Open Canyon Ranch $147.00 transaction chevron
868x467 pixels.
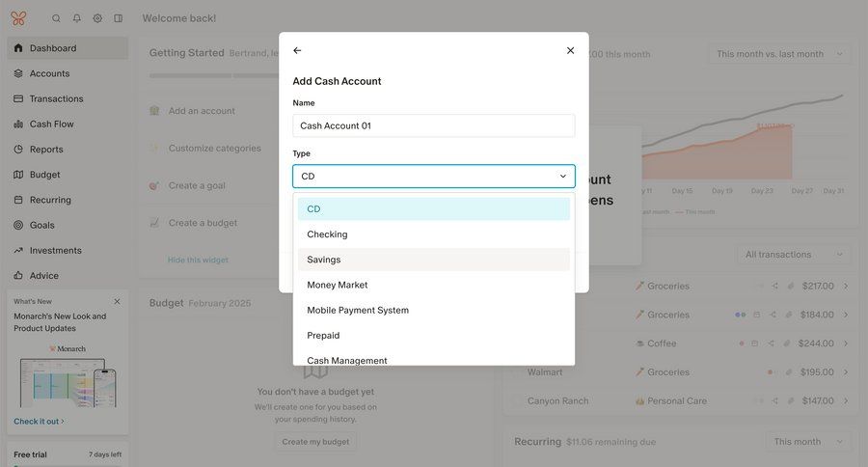click(846, 400)
